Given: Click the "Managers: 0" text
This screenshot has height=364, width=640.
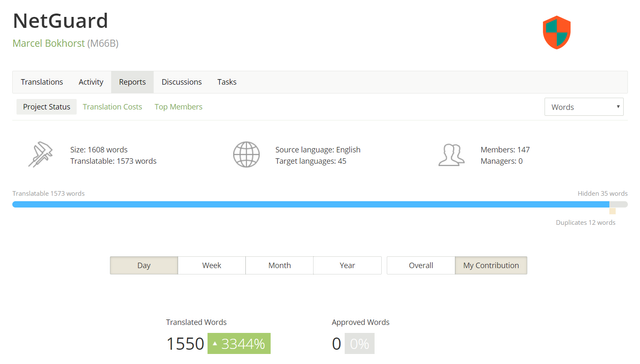Looking at the screenshot, I should pos(501,161).
